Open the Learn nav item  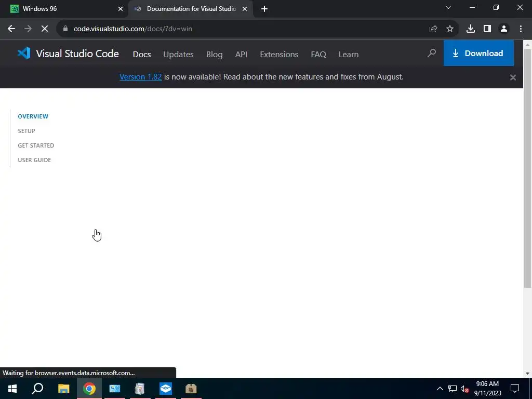click(x=349, y=54)
